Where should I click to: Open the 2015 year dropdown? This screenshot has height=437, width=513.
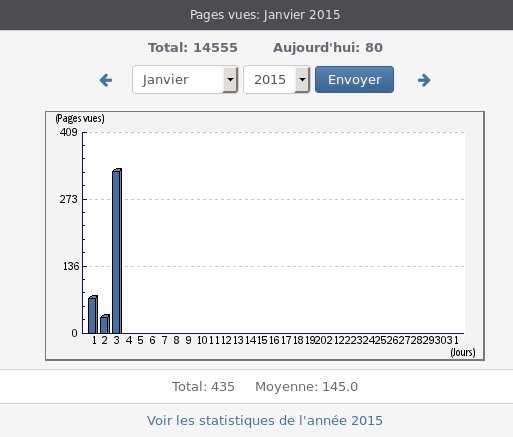pyautogui.click(x=277, y=80)
